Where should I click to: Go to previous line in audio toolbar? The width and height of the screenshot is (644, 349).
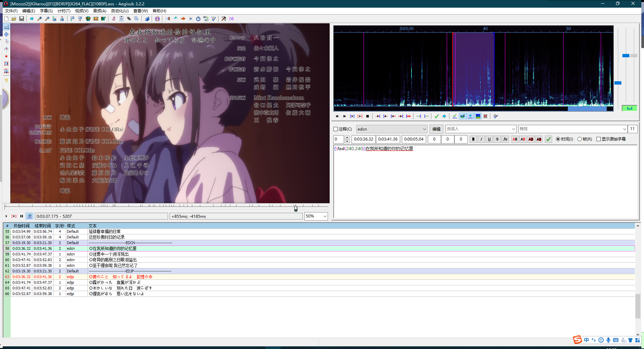(x=337, y=116)
